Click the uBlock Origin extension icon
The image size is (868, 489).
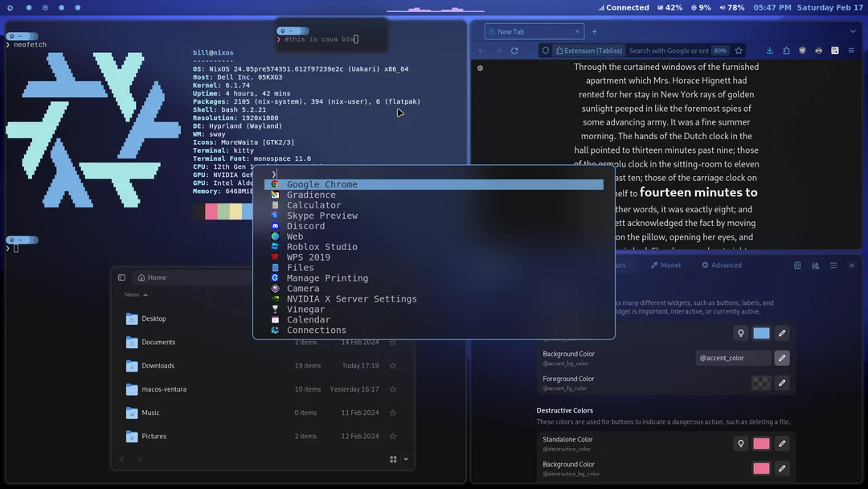(800, 50)
